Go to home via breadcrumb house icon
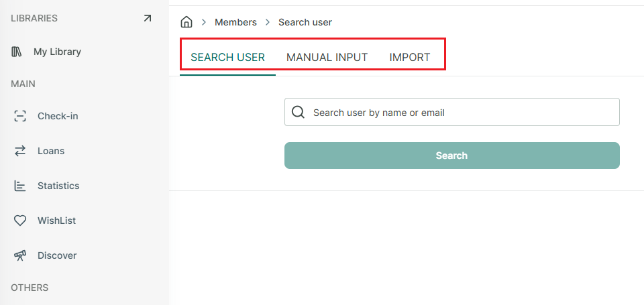This screenshot has height=305, width=644. (x=186, y=22)
